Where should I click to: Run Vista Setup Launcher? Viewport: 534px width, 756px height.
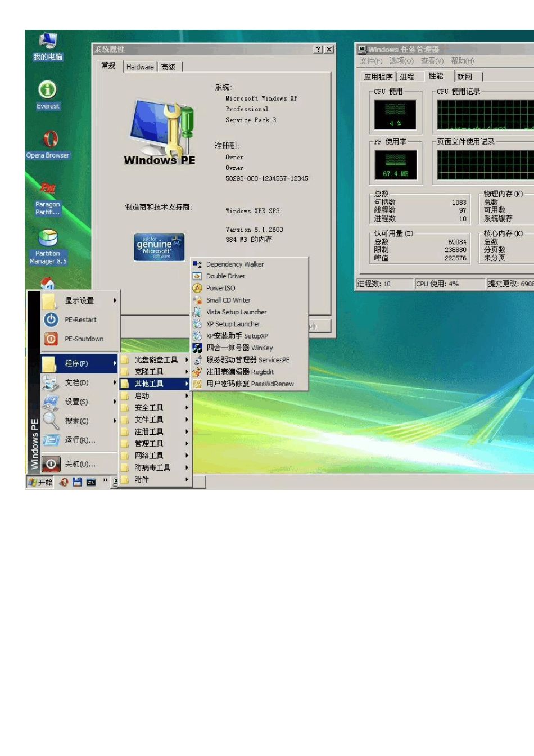pos(250,312)
